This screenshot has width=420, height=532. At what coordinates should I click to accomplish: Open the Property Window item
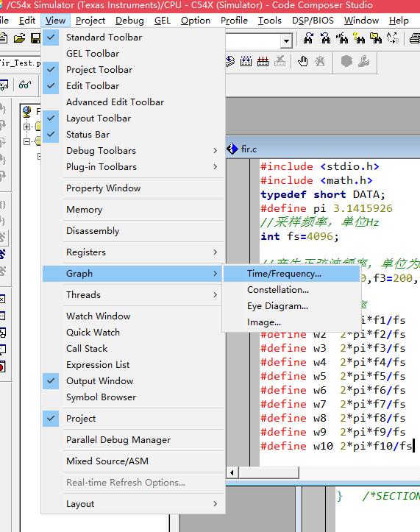[133, 188]
